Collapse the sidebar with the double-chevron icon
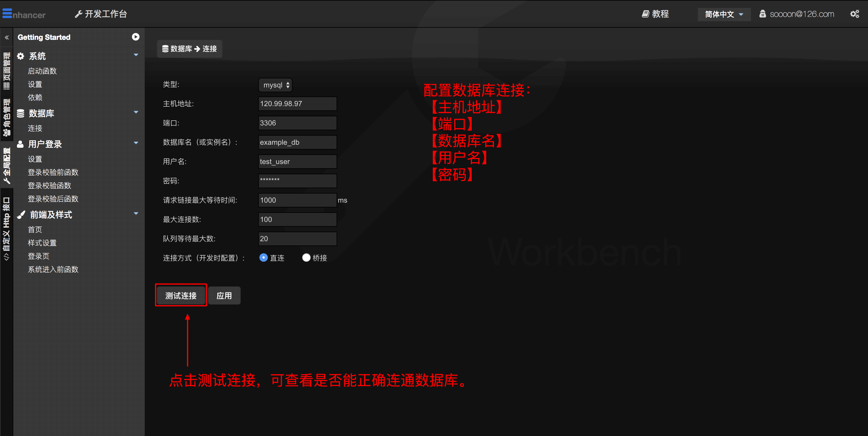 tap(7, 37)
